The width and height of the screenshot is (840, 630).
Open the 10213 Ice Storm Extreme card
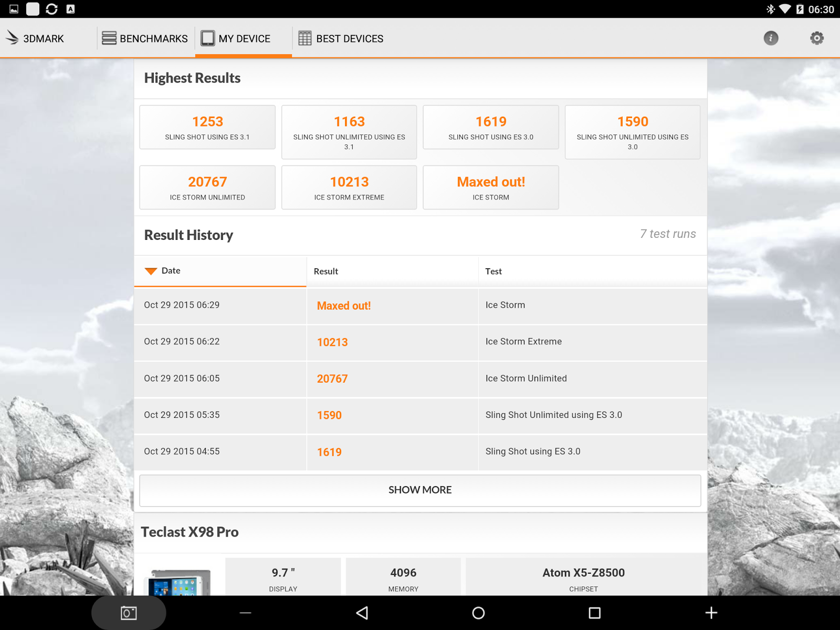(x=349, y=187)
